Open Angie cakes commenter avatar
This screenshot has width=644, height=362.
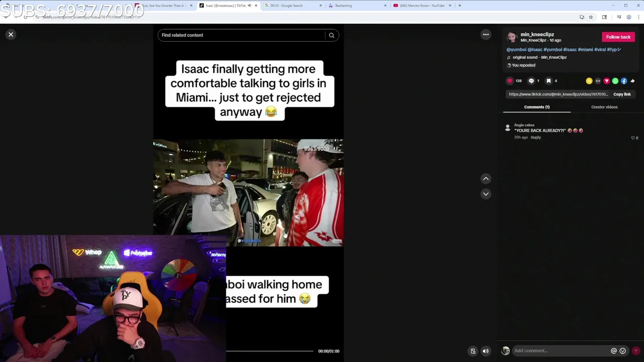508,128
